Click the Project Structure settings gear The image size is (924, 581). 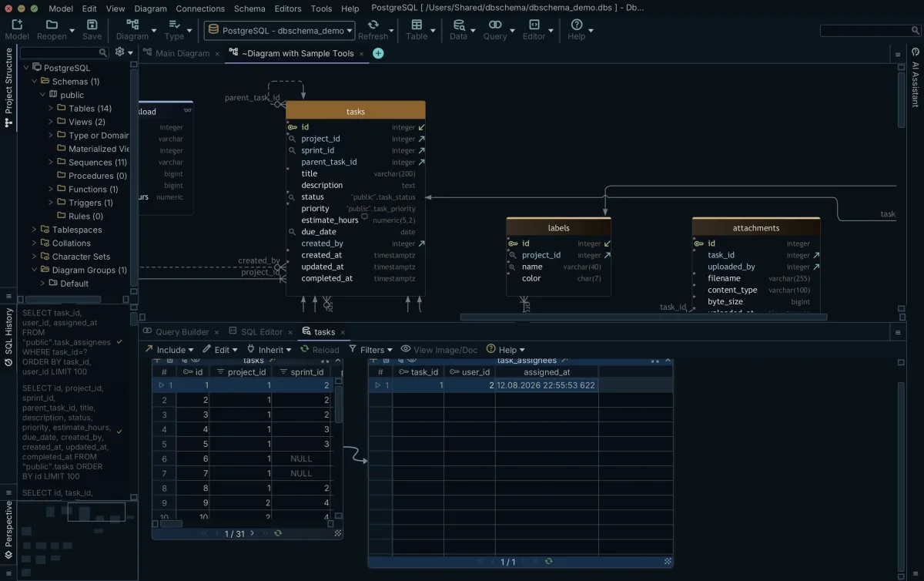pos(119,52)
